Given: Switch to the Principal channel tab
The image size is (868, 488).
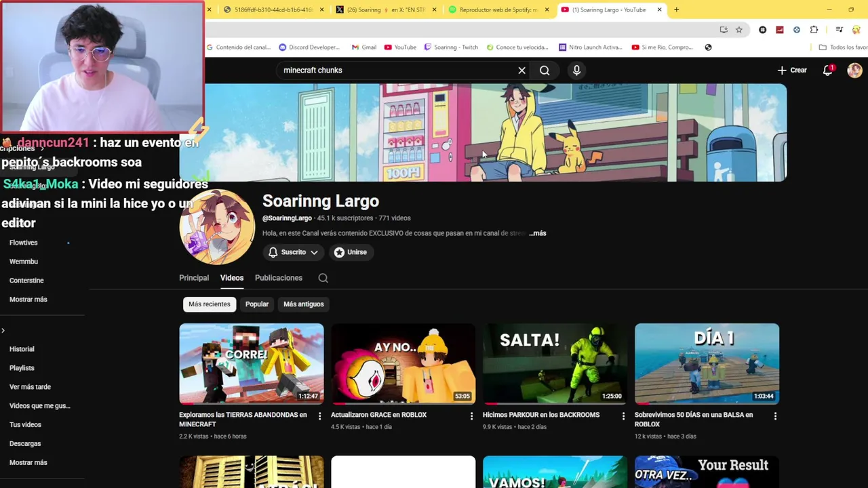Looking at the screenshot, I should (x=194, y=278).
